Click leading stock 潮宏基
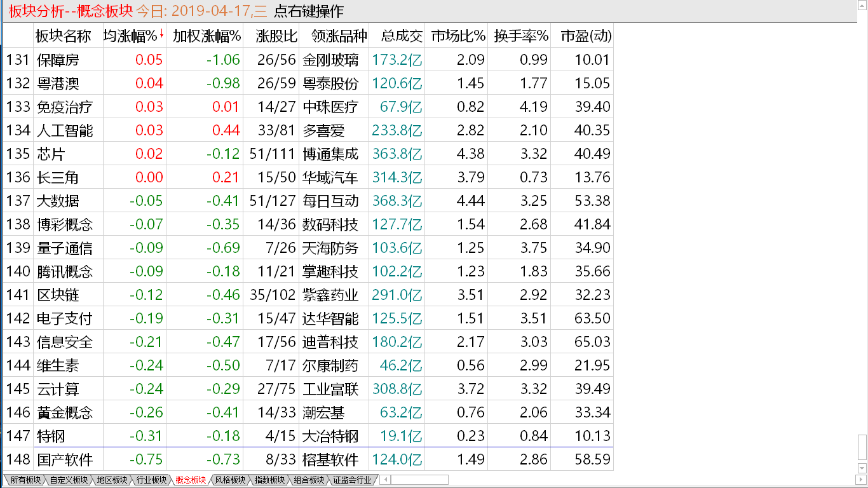Screen dimensions: 868x488 [323, 412]
